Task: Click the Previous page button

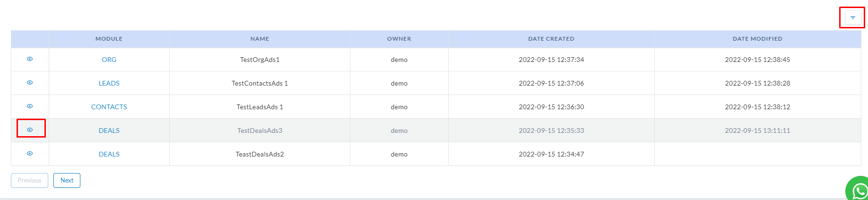Action: (x=29, y=180)
